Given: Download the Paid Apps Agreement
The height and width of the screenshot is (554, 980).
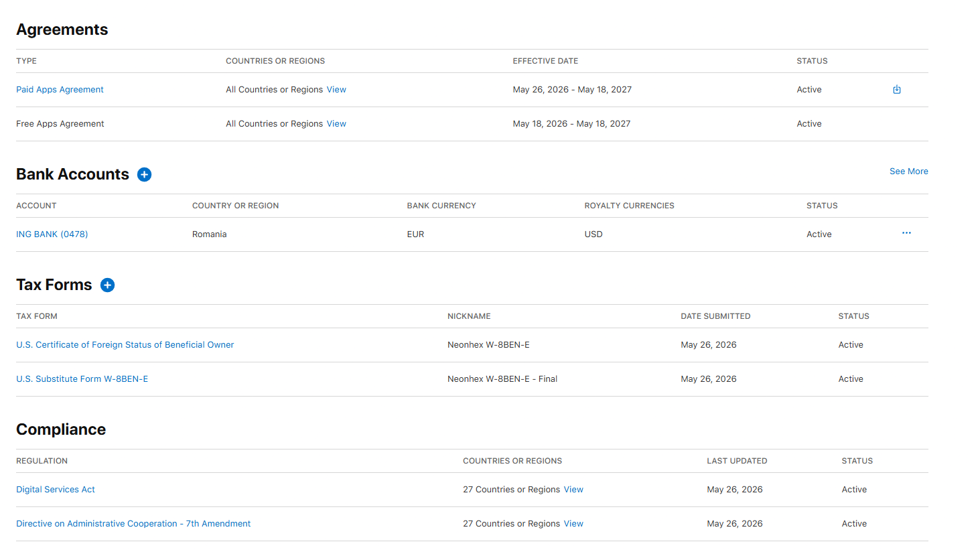Looking at the screenshot, I should (897, 90).
